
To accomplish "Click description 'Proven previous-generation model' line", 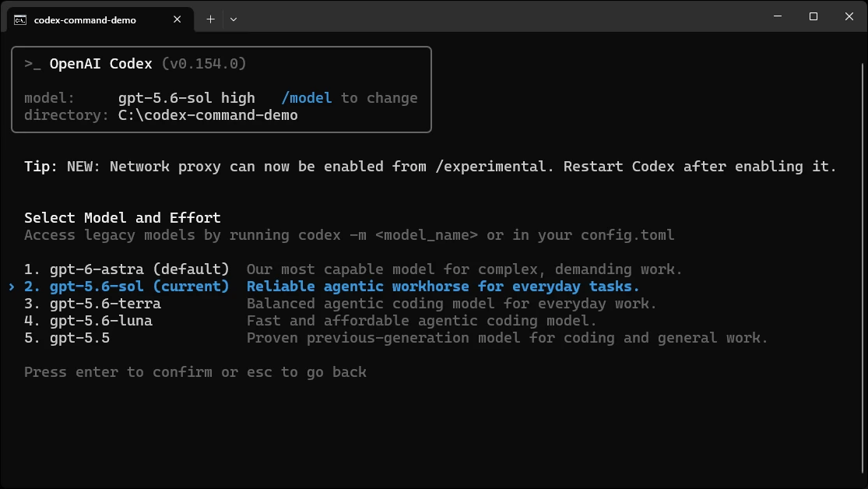I will pyautogui.click(x=508, y=338).
